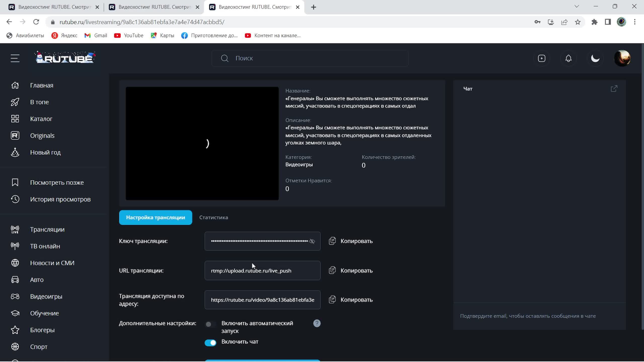Viewport: 644px width, 362px height.
Task: Open the Chrome three-dot menu
Action: click(635, 22)
